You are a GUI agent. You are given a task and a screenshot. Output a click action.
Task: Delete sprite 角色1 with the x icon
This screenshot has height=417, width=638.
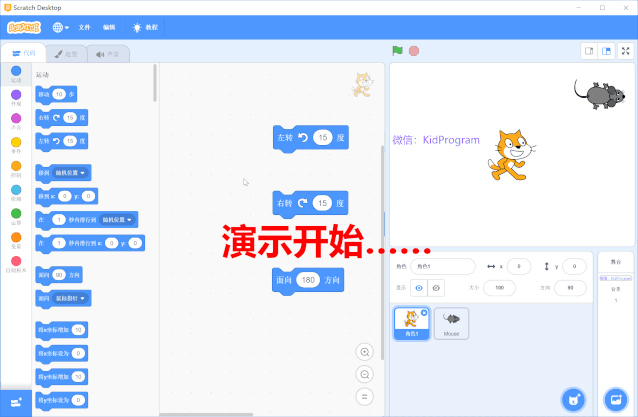(x=424, y=313)
